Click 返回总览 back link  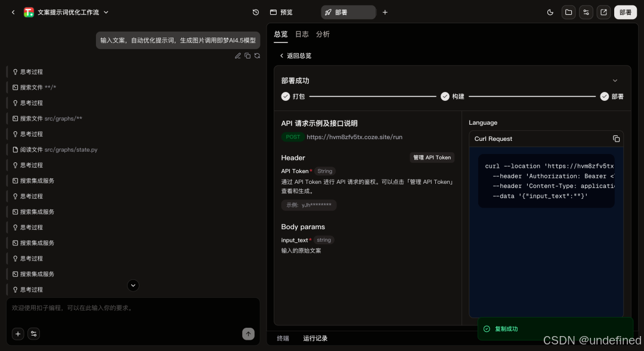(295, 56)
